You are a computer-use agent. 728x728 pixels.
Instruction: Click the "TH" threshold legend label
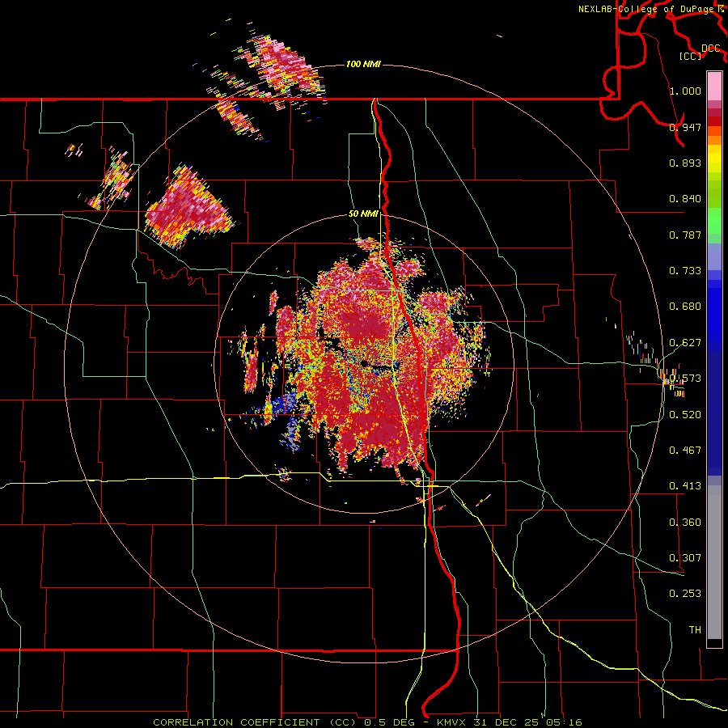coord(695,630)
